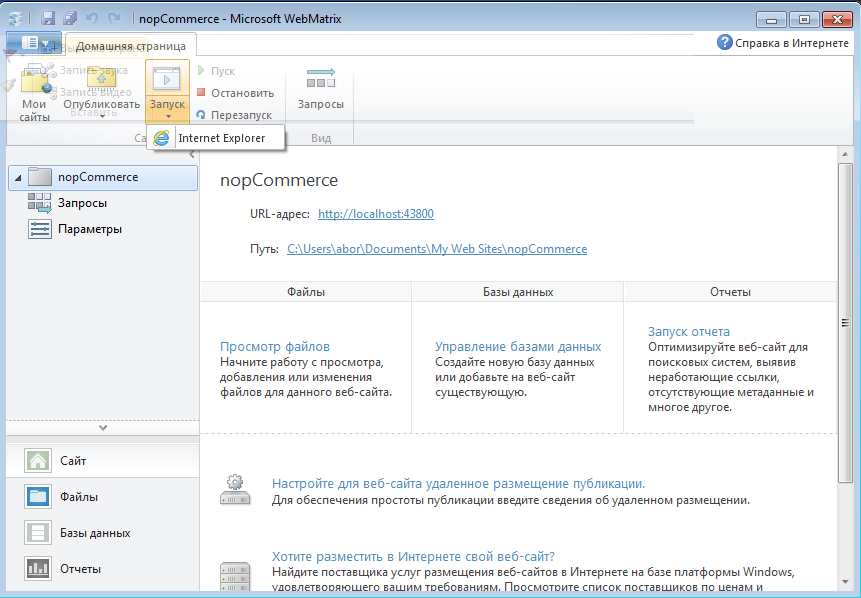Click the Базы данных column header

click(x=518, y=292)
